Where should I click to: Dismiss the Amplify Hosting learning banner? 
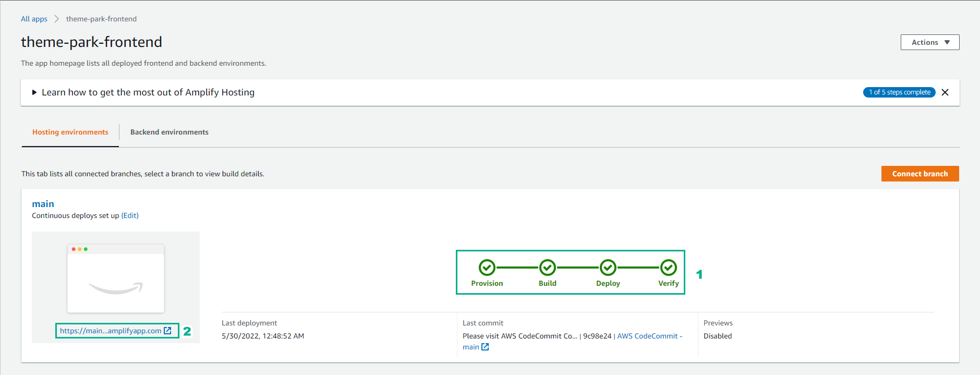(945, 92)
